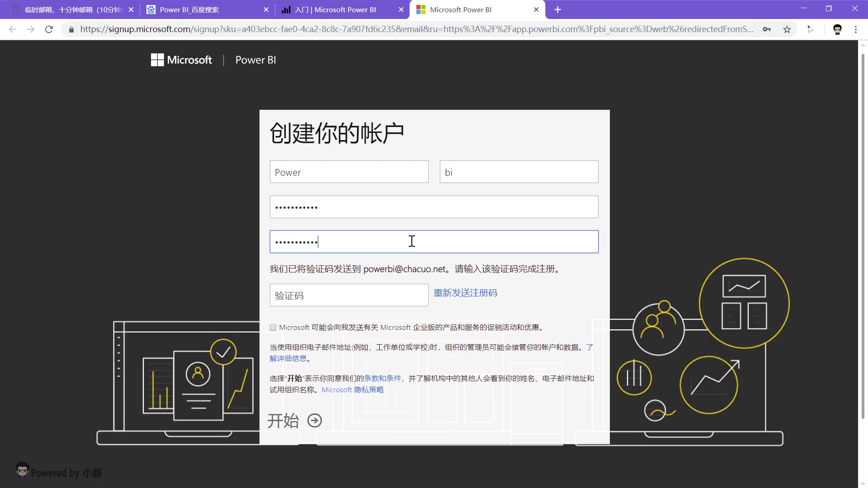Click the extension icon beside bookmark star
The image size is (868, 488).
(811, 29)
